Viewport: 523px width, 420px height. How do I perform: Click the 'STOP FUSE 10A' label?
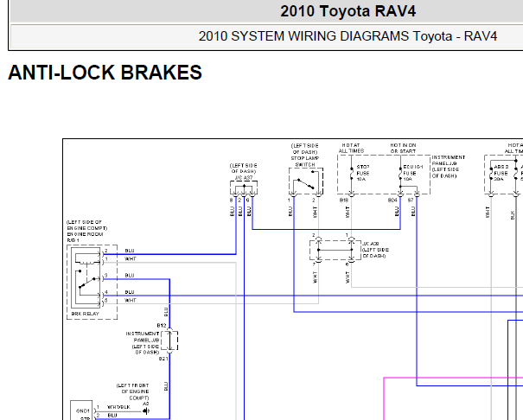[363, 173]
